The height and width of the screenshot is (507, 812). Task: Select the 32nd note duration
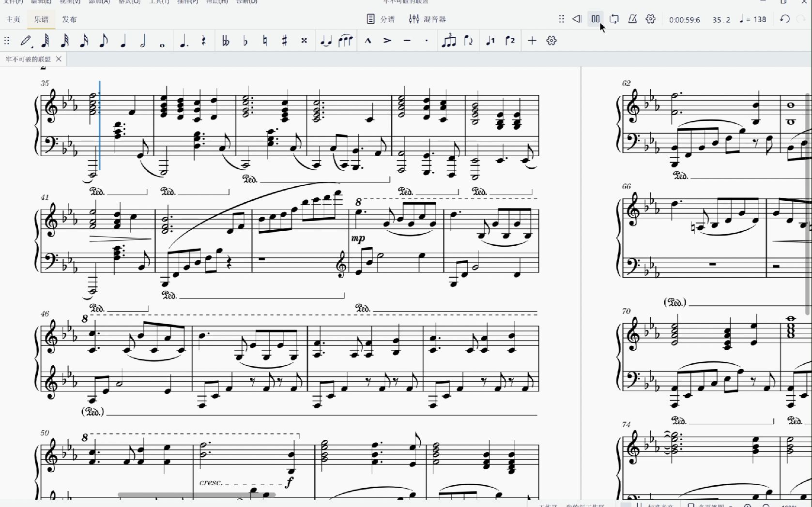click(64, 41)
